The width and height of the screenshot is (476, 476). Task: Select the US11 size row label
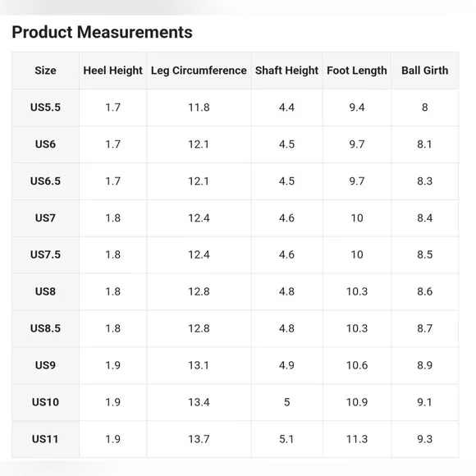[45, 439]
